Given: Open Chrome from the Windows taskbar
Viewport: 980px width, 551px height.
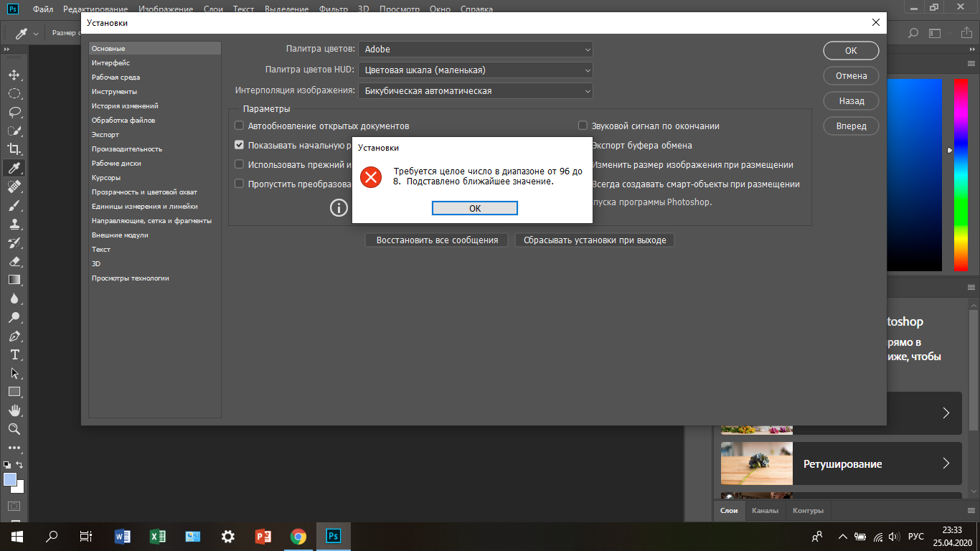Looking at the screenshot, I should pos(298,536).
